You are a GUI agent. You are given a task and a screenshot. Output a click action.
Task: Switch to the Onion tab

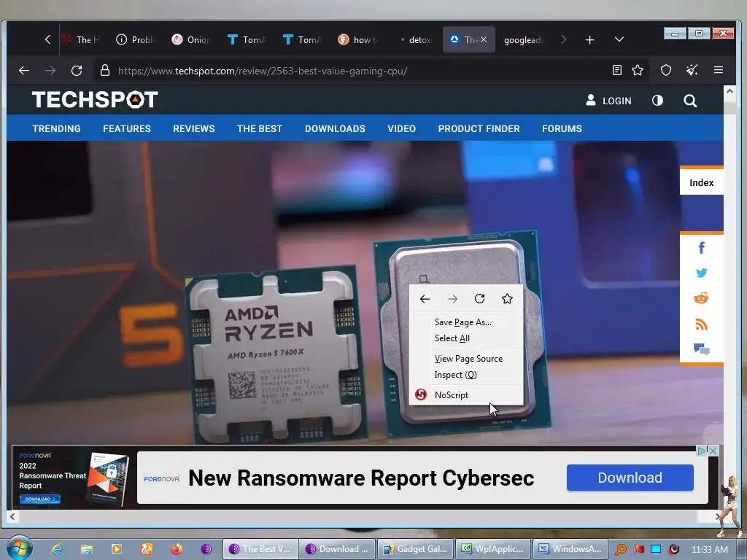191,39
